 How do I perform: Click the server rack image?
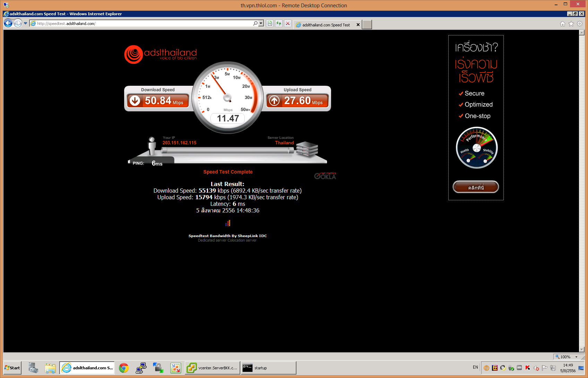(x=307, y=149)
